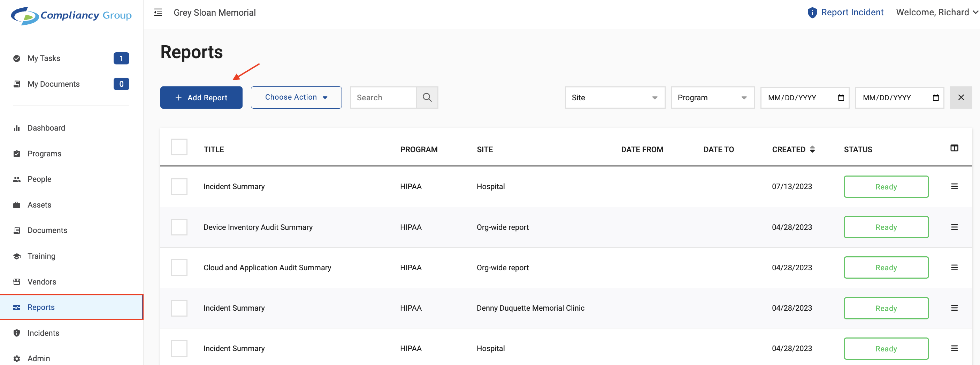The width and height of the screenshot is (980, 365).
Task: Collapse the sidebar with the menu toggle icon
Action: [158, 13]
